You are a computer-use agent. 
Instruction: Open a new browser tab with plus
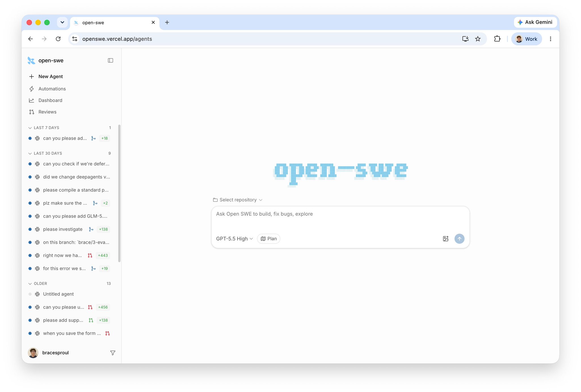(x=167, y=22)
